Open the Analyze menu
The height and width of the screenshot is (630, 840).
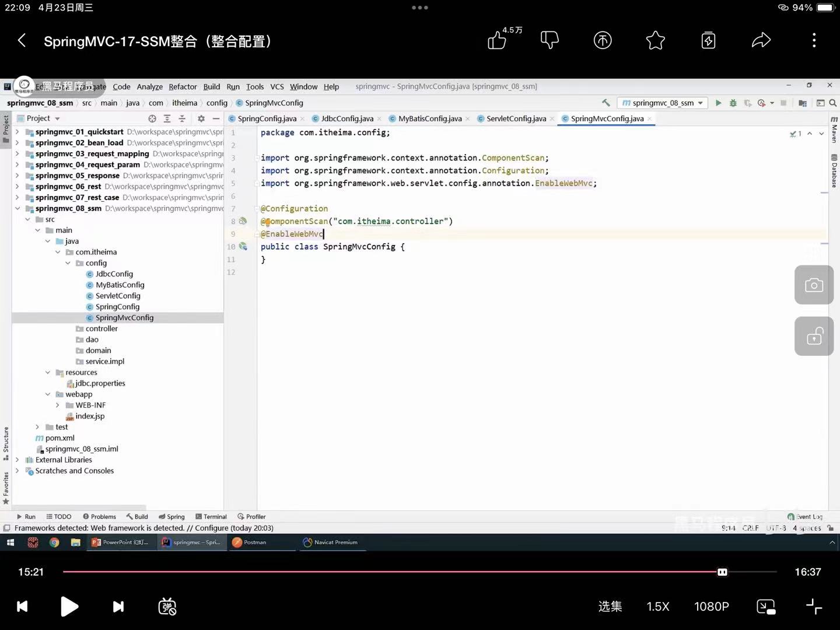click(x=150, y=86)
